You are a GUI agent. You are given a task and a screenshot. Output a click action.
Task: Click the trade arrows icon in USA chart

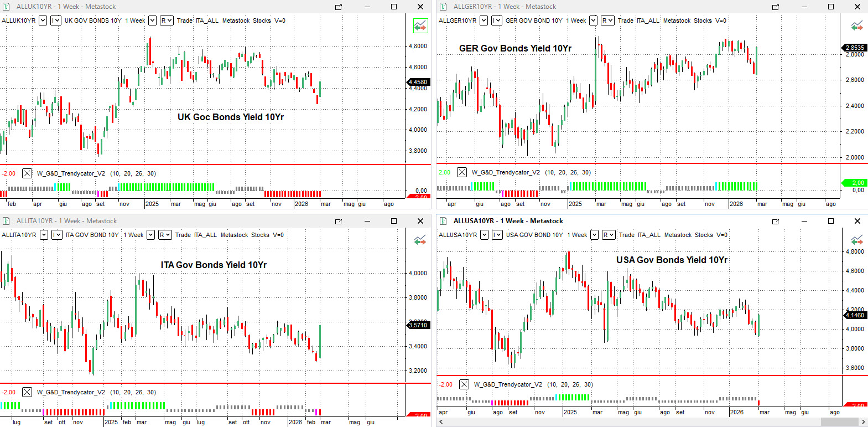click(x=857, y=240)
